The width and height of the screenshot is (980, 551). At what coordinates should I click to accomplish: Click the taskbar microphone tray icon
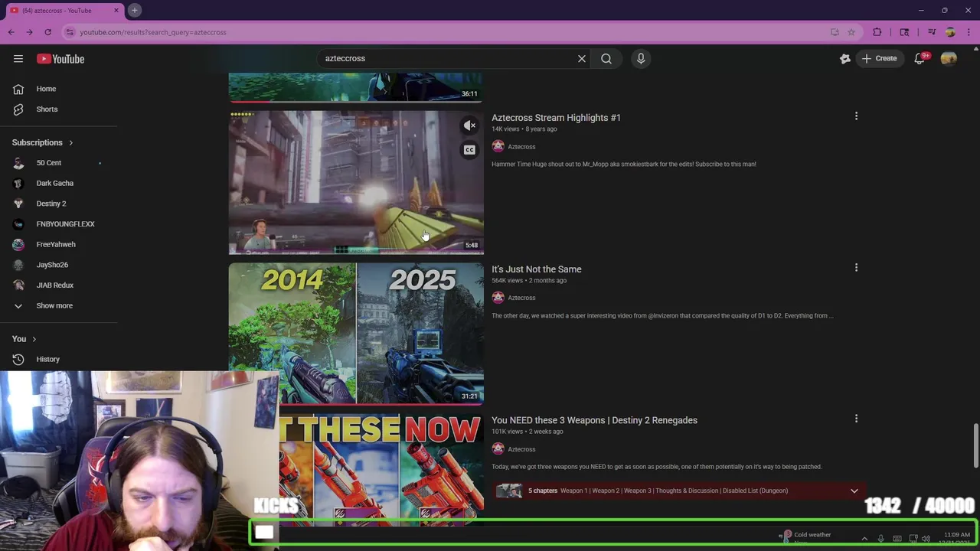(x=880, y=538)
